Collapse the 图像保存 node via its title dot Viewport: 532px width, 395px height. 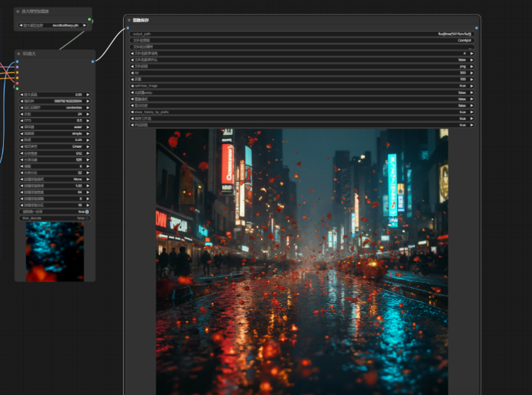(129, 20)
